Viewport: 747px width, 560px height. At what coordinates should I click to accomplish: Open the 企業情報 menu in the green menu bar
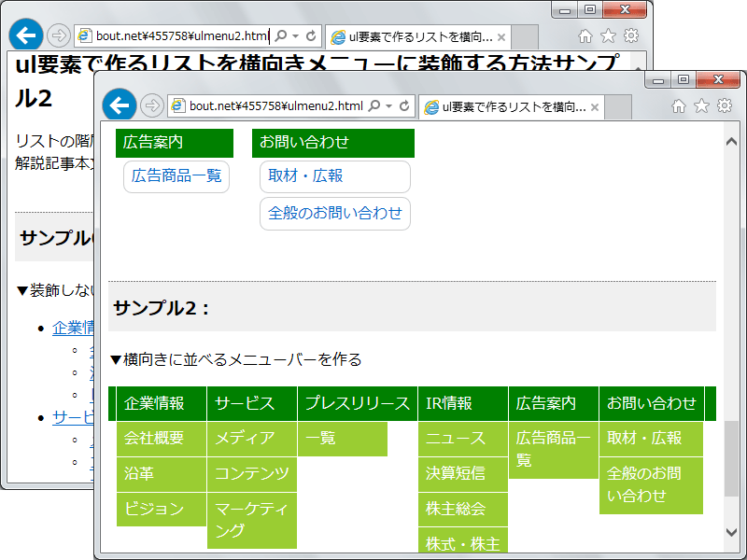click(x=154, y=403)
